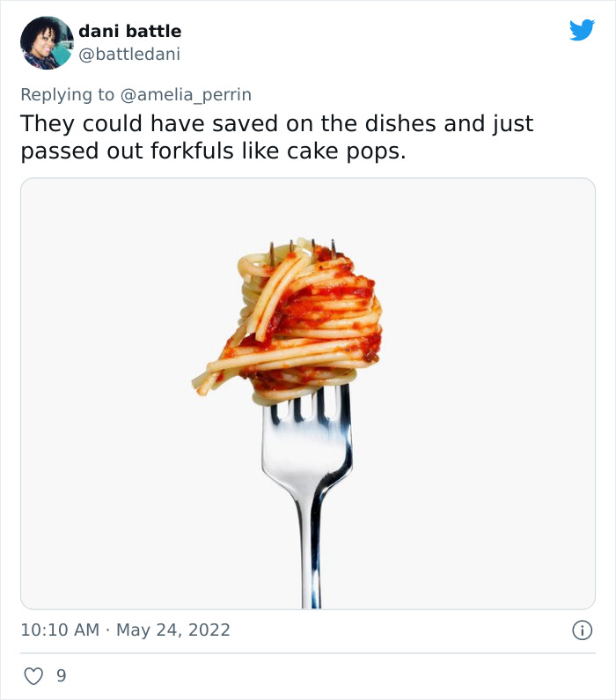The image size is (616, 700).
Task: Open the @battledani handle
Action: (128, 54)
